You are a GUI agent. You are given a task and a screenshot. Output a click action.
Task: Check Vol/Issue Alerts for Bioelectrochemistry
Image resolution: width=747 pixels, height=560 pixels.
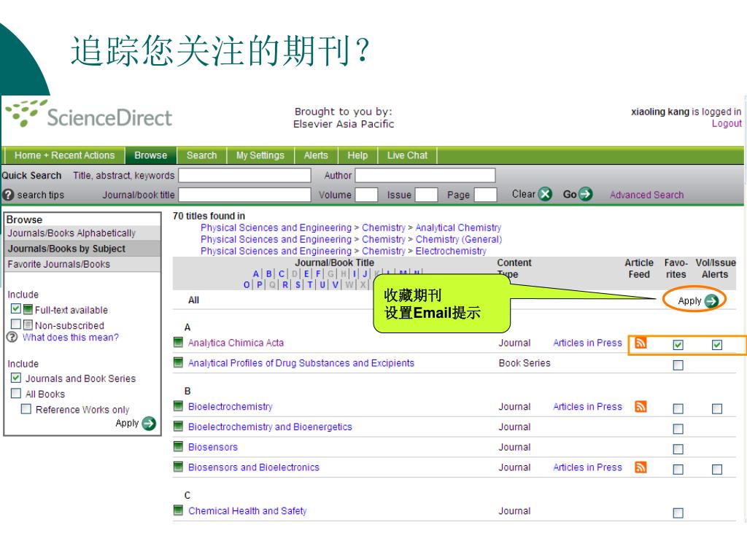click(x=717, y=408)
